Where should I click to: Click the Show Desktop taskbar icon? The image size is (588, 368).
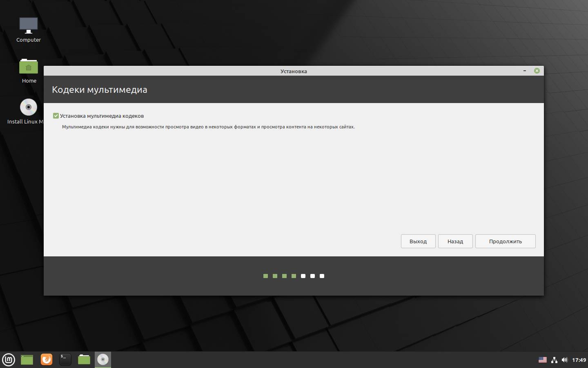(x=27, y=359)
